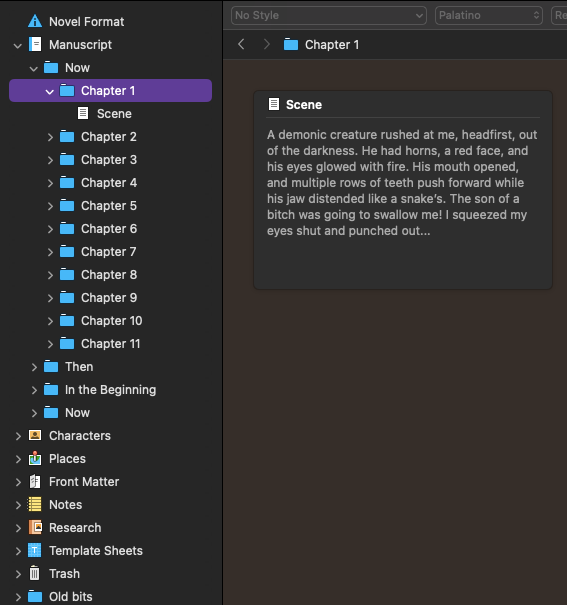567x605 pixels.
Task: Click the Notes yellow notepad icon
Action: 35,504
